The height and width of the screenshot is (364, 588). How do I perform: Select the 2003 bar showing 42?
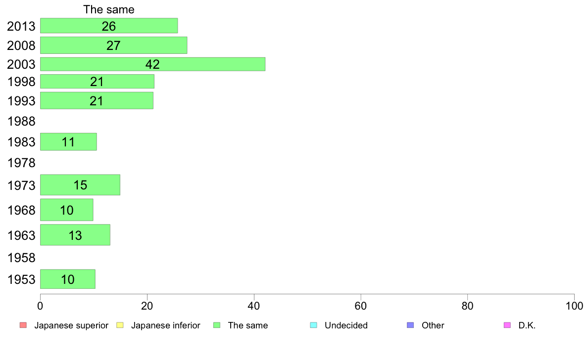(x=152, y=64)
